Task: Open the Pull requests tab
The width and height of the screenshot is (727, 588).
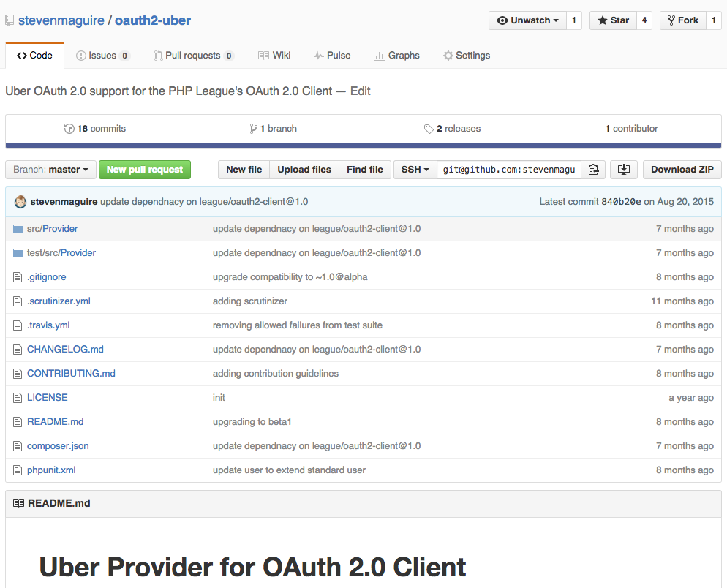Action: (194, 55)
